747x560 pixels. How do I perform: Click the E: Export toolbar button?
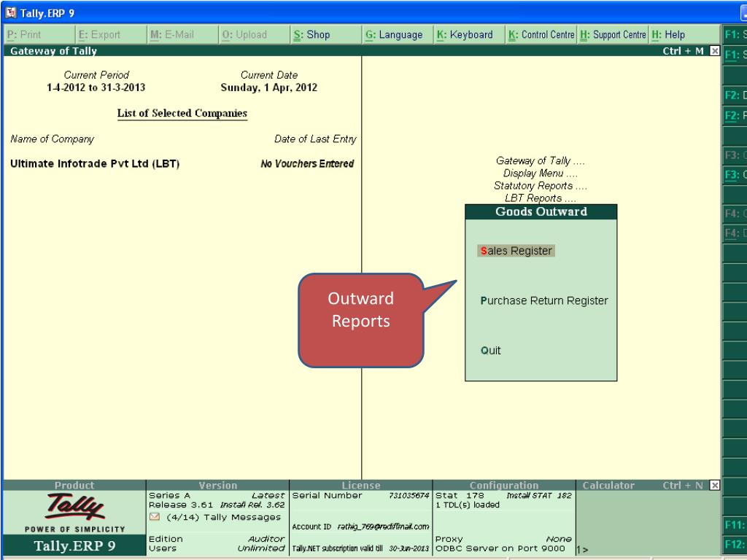111,35
